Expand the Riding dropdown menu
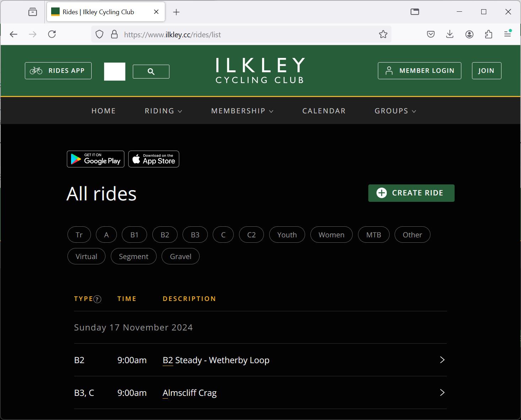The image size is (521, 420). [163, 111]
